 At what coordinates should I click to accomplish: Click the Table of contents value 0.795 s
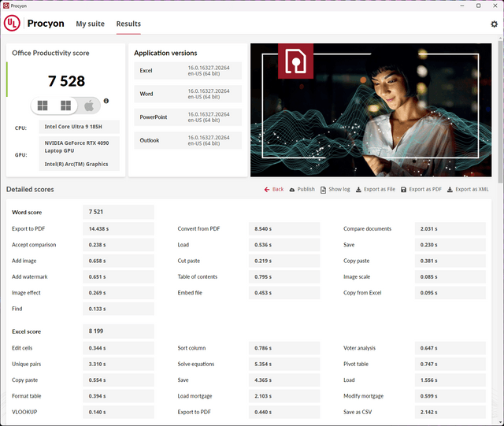coord(284,277)
